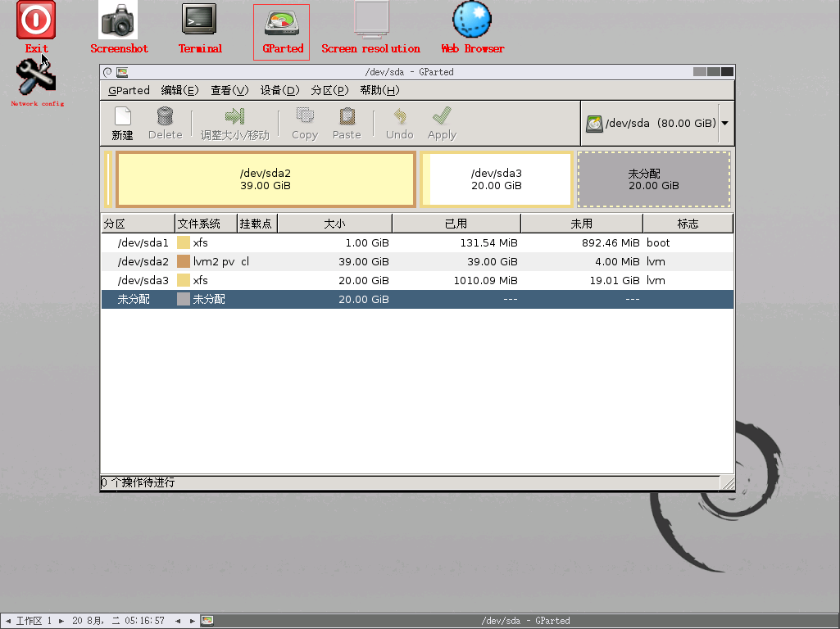Select the 新建 (New partition) tool
The height and width of the screenshot is (629, 840).
click(122, 123)
